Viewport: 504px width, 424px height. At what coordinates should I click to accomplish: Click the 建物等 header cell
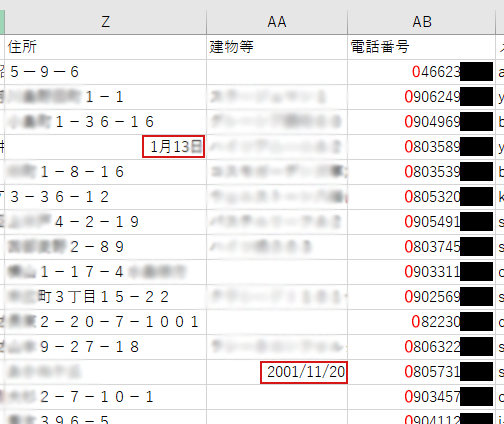point(277,47)
